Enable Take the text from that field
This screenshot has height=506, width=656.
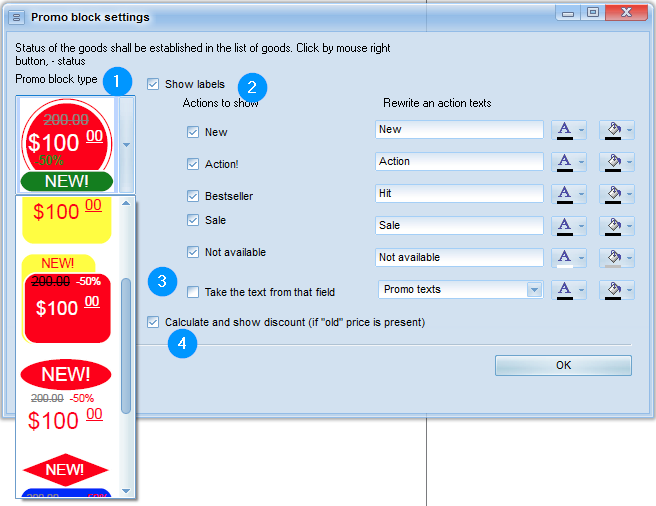[193, 292]
